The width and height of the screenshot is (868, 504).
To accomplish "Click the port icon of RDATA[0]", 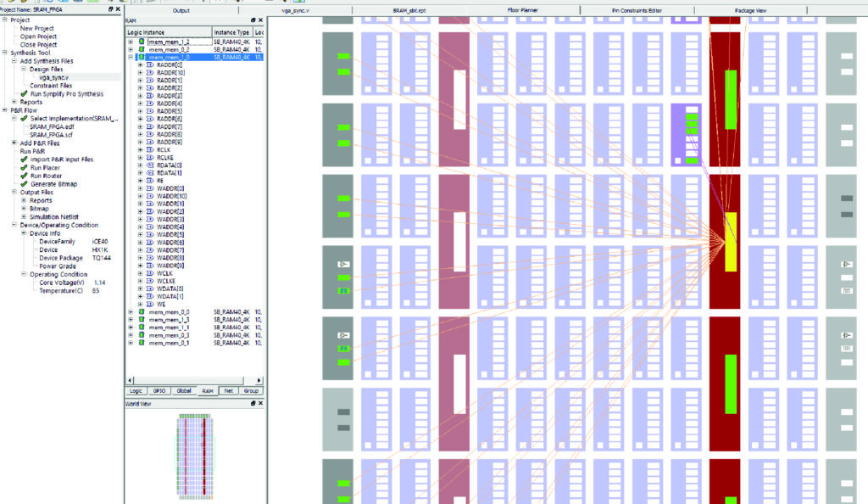I will [150, 165].
